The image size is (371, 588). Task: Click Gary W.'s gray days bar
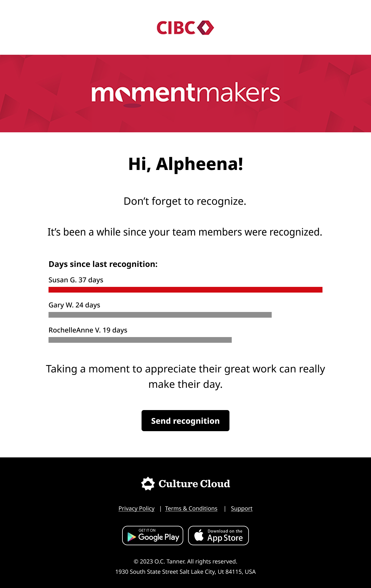tap(160, 315)
